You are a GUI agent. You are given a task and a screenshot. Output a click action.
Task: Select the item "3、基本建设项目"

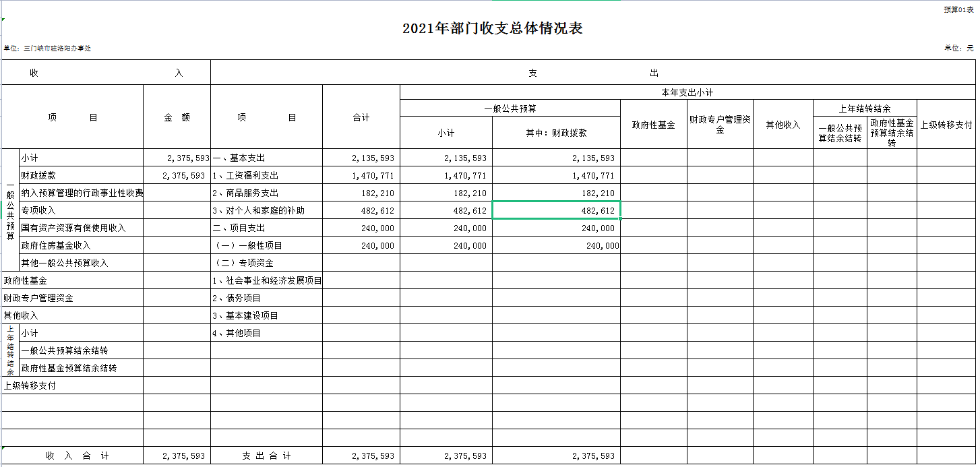[x=245, y=315]
